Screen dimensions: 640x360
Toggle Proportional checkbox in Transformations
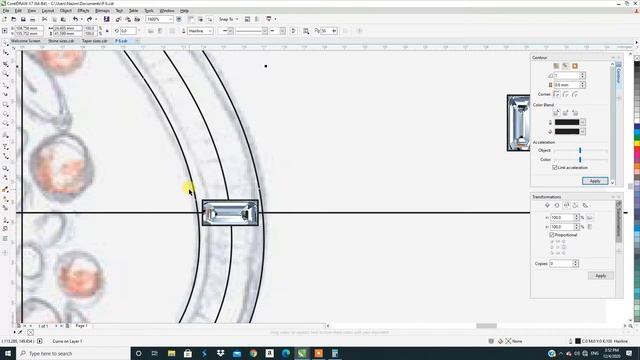552,235
